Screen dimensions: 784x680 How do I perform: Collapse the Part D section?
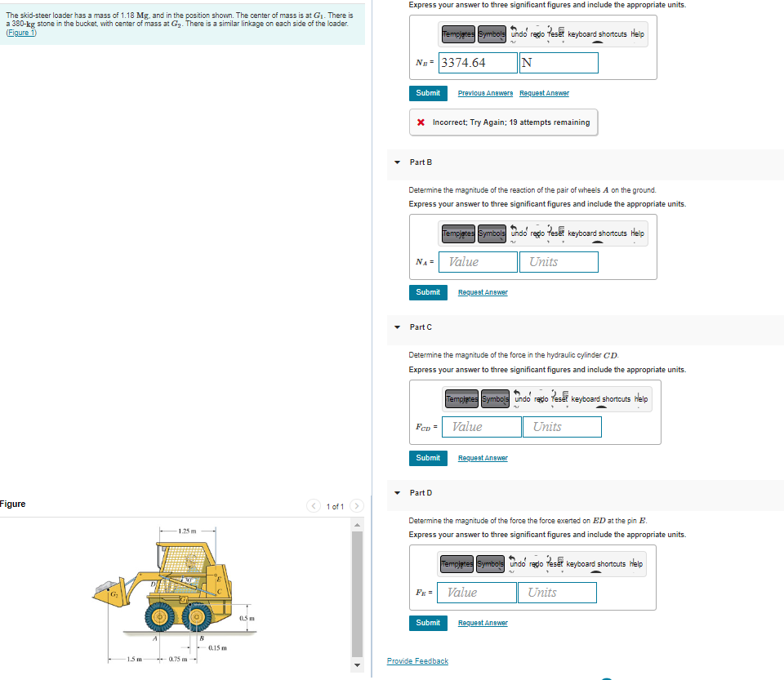(x=398, y=493)
